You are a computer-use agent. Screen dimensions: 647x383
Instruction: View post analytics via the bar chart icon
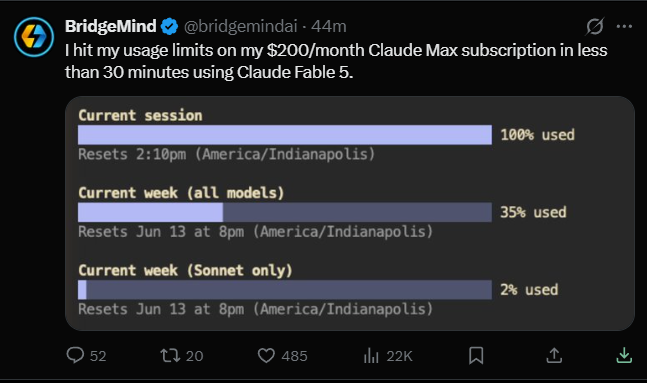click(371, 355)
